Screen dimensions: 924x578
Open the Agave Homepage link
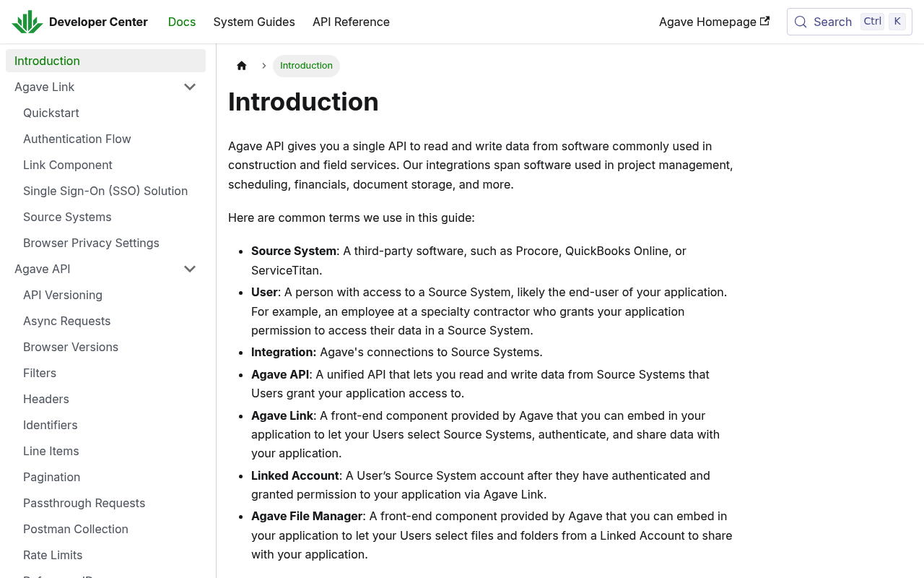coord(714,22)
